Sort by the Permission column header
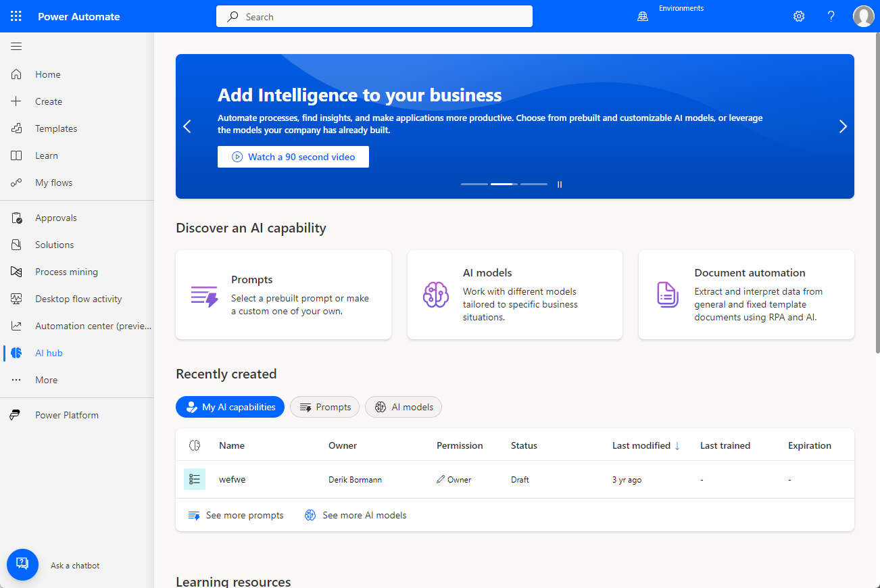Viewport: 880px width, 588px height. [460, 445]
